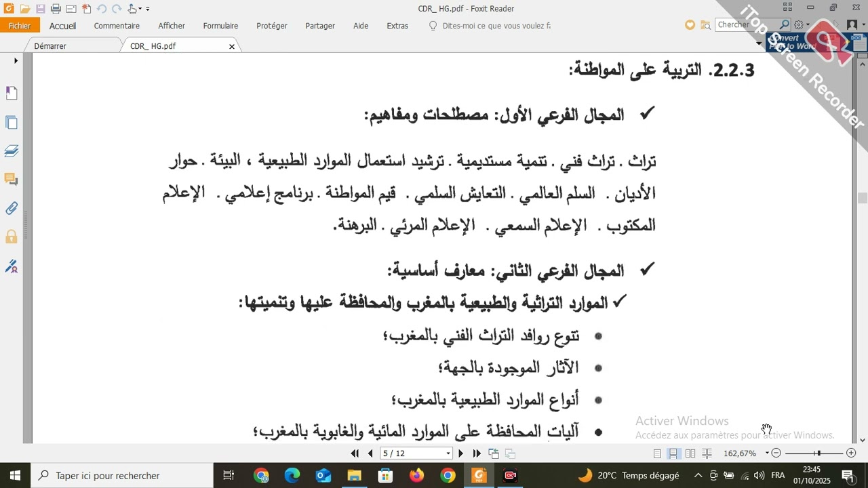
Task: Open the zoom percentage dropdown arrow
Action: (767, 453)
